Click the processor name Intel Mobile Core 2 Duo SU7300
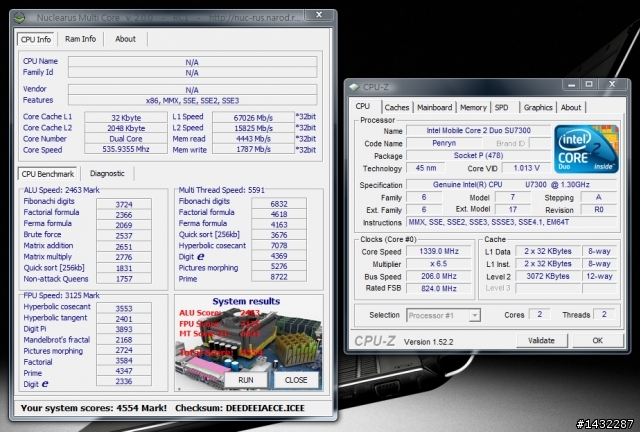Screen dimensions: 640x432 478,131
